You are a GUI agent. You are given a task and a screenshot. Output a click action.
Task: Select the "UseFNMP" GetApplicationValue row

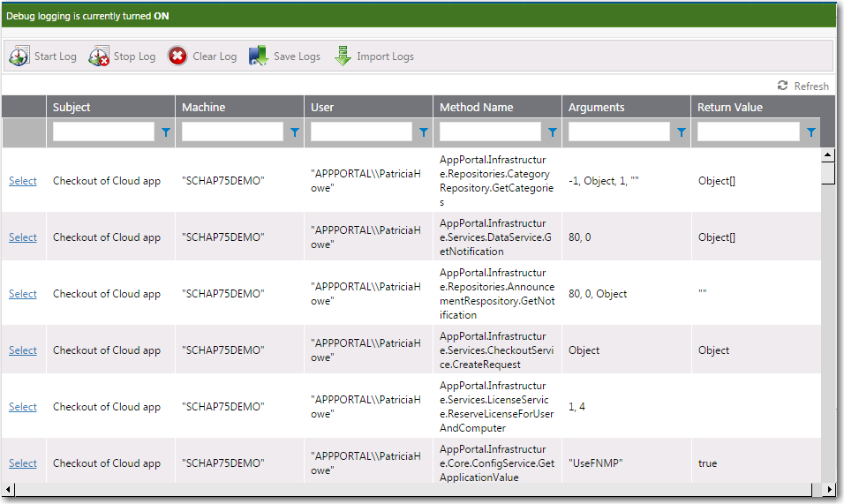coord(23,463)
